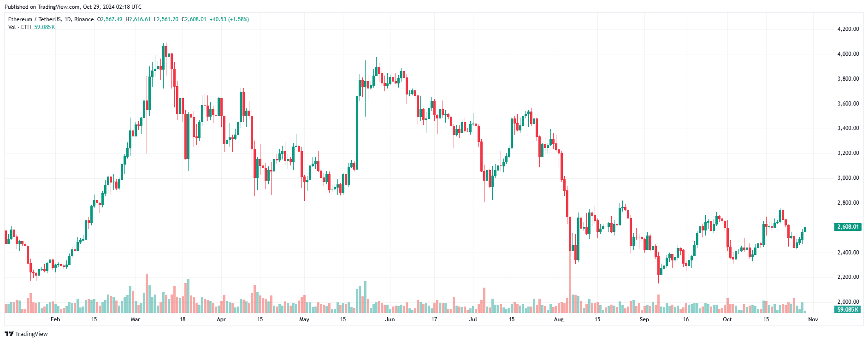
Task: Click the 2,000.00 price axis label
Action: (x=848, y=302)
